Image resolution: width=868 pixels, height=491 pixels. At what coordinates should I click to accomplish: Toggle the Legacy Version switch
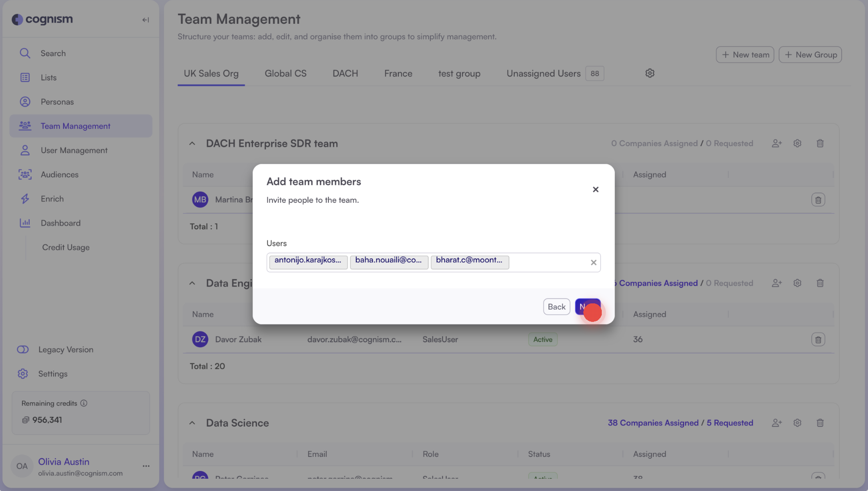point(23,349)
